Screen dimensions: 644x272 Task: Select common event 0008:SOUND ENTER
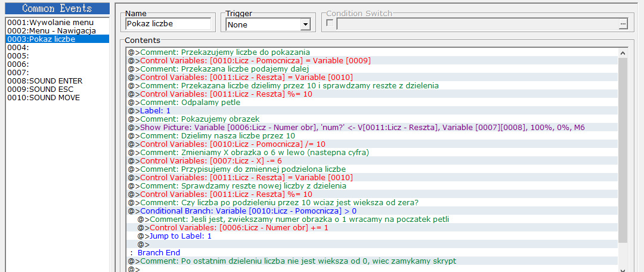[x=57, y=81]
